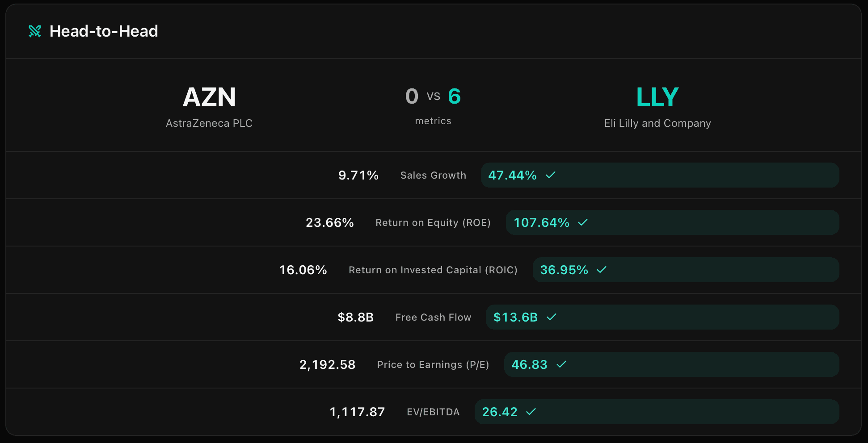Select the LLY ticker heading
This screenshot has width=868, height=443.
point(657,97)
